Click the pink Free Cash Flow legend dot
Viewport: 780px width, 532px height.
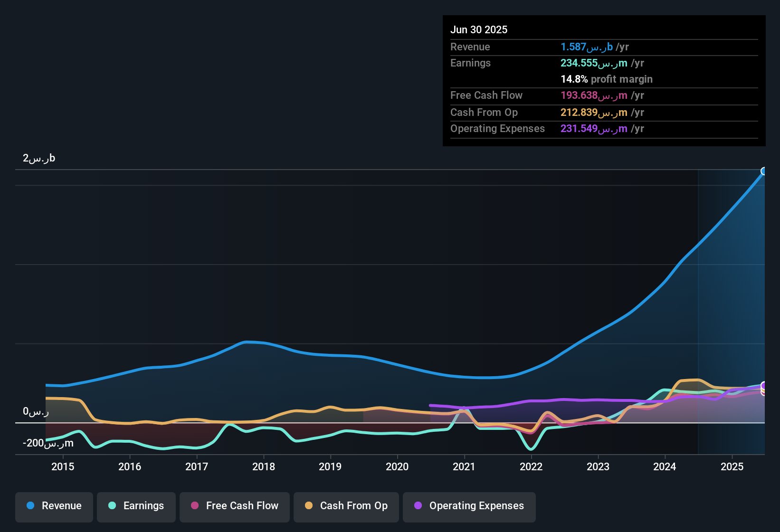pos(194,506)
